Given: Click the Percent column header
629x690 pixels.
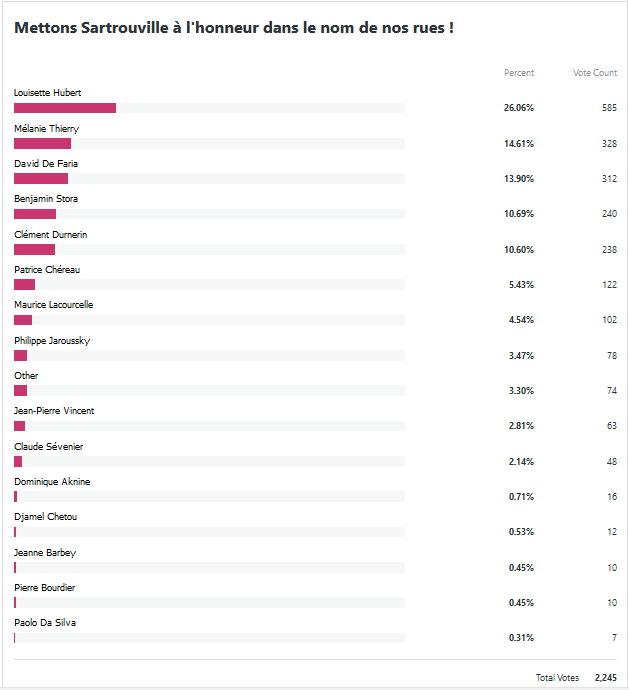Looking at the screenshot, I should click(x=519, y=73).
